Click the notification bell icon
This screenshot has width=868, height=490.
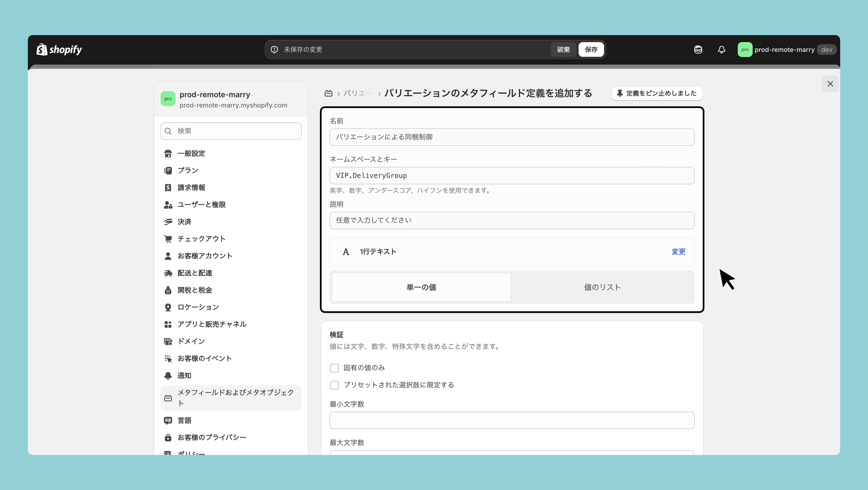tap(721, 50)
